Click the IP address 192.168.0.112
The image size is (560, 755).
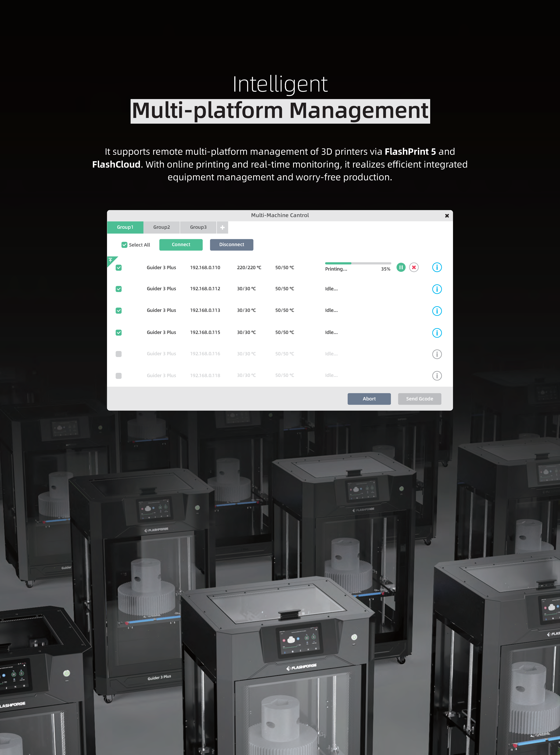(x=205, y=289)
